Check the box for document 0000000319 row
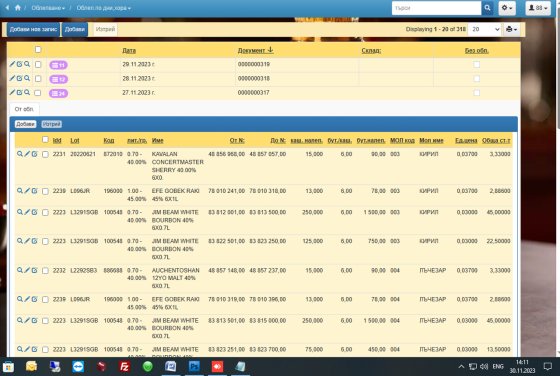This screenshot has width=560, height=376. [38, 64]
